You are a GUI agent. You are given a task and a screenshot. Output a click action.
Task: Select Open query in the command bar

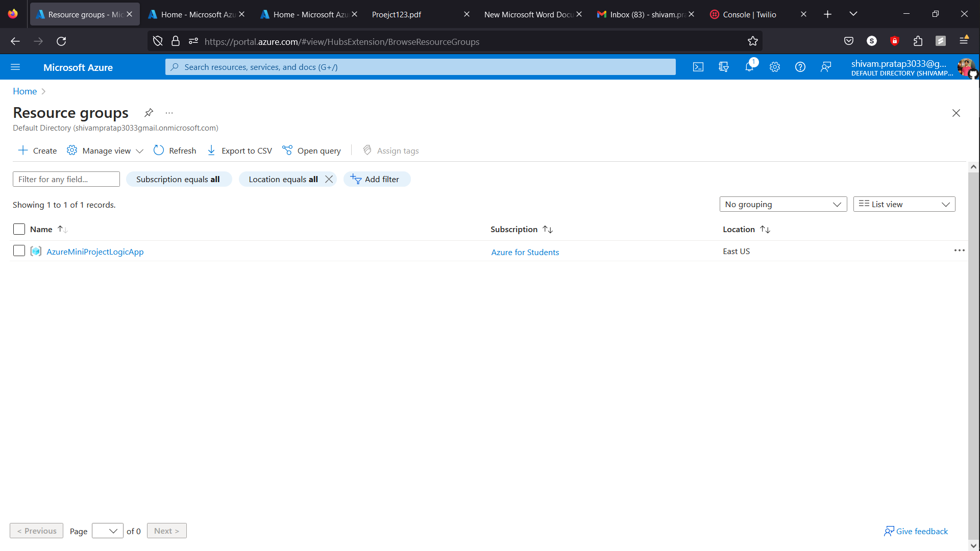(x=311, y=151)
